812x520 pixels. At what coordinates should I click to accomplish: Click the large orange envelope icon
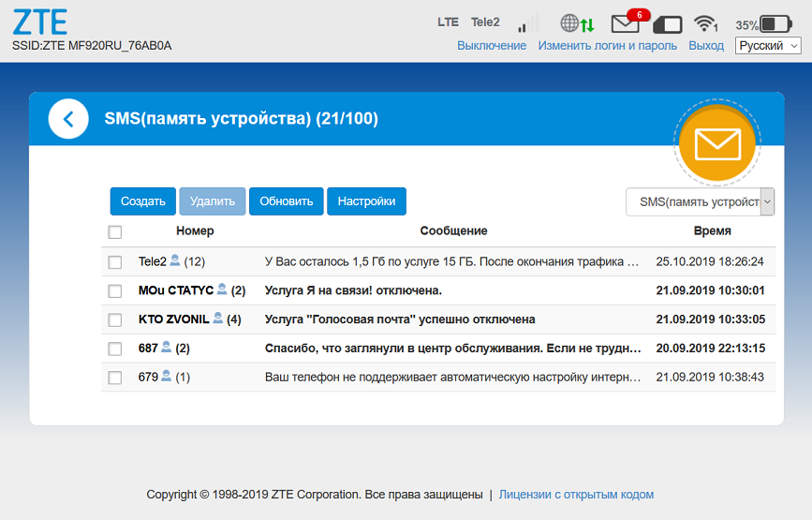[717, 143]
